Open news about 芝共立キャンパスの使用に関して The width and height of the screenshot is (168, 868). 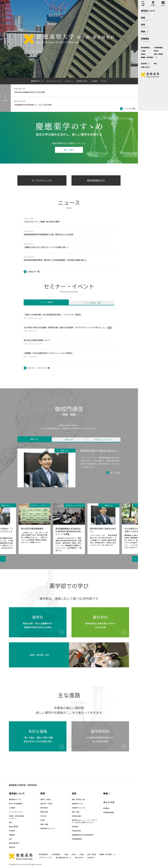click(x=46, y=247)
